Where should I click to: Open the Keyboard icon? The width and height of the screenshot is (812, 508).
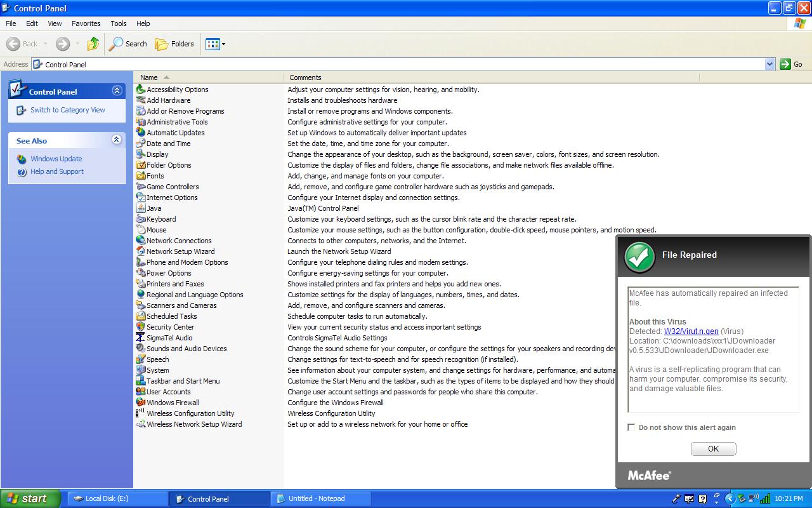coord(141,219)
